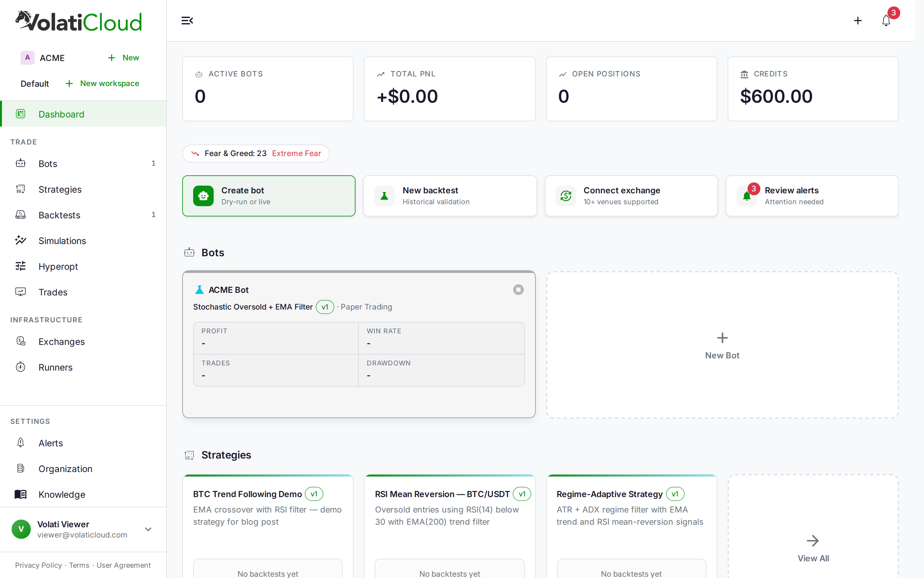The width and height of the screenshot is (924, 578).
Task: Open Strategies in the sidebar
Action: [83, 189]
